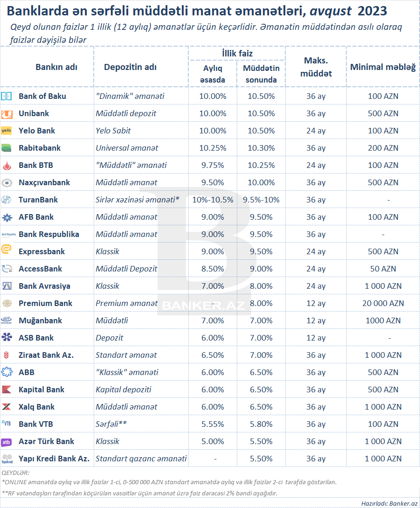Click the Bank VTB logo icon
Viewport: 420px width, 508px height.
pyautogui.click(x=7, y=424)
